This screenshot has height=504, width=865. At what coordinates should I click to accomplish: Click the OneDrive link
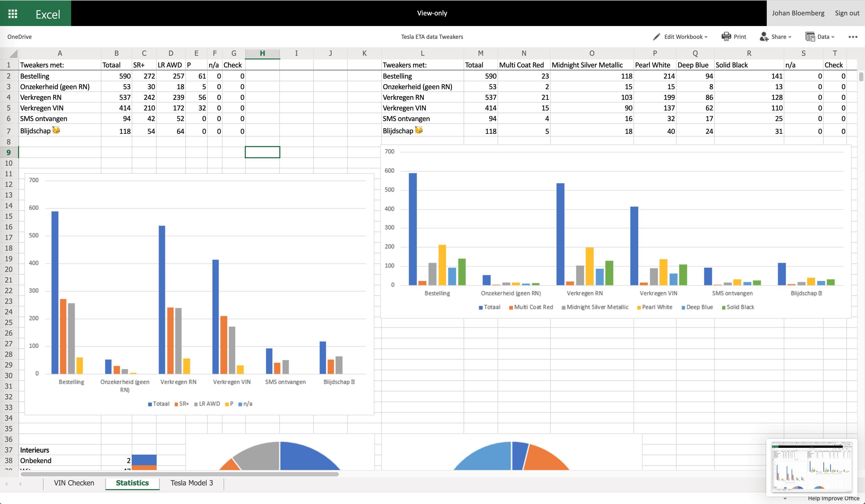(20, 37)
